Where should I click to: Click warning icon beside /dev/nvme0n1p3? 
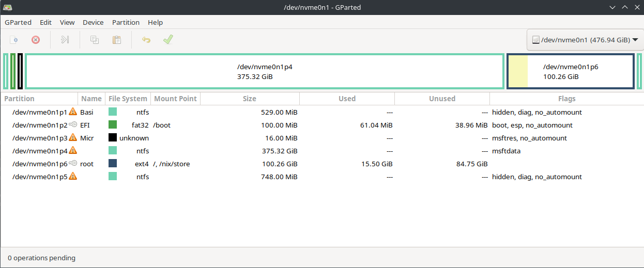tap(73, 137)
